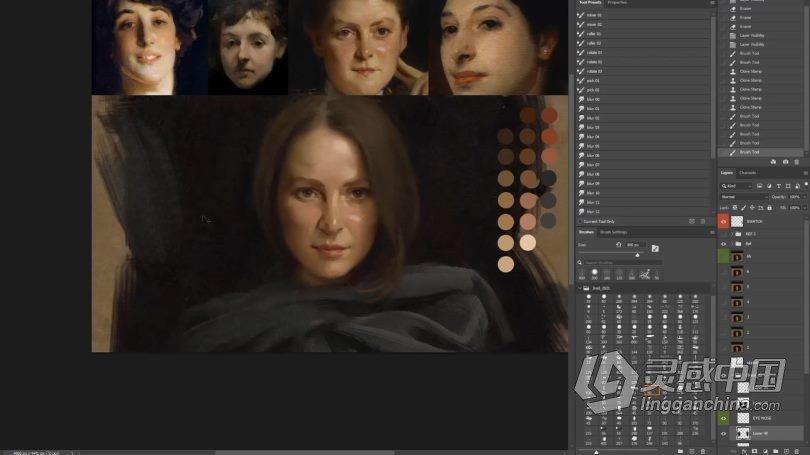
Task: Delete layer trash icon in Layers panel
Action: tap(797, 451)
